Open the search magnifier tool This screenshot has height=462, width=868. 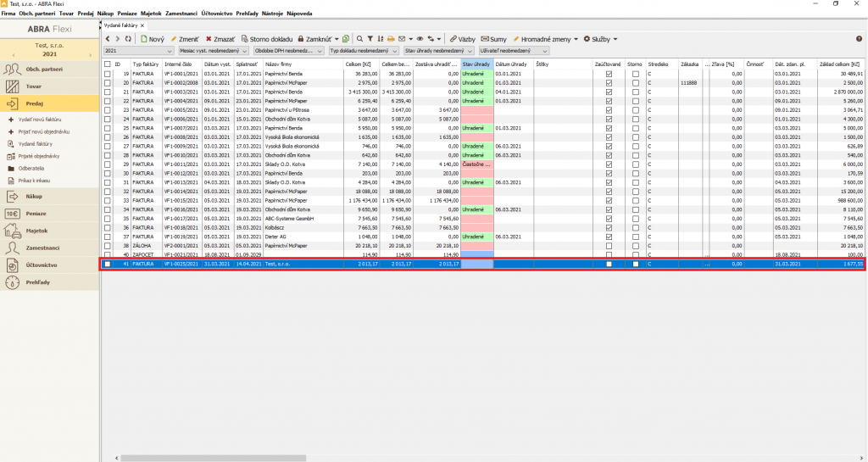click(x=359, y=39)
